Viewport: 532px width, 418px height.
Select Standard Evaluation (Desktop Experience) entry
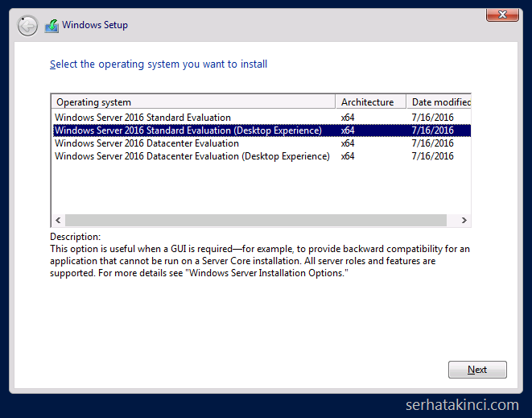[x=188, y=130]
